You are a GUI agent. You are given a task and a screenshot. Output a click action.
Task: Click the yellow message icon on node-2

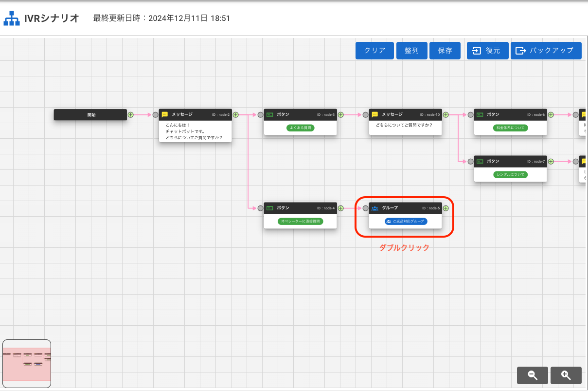point(165,114)
